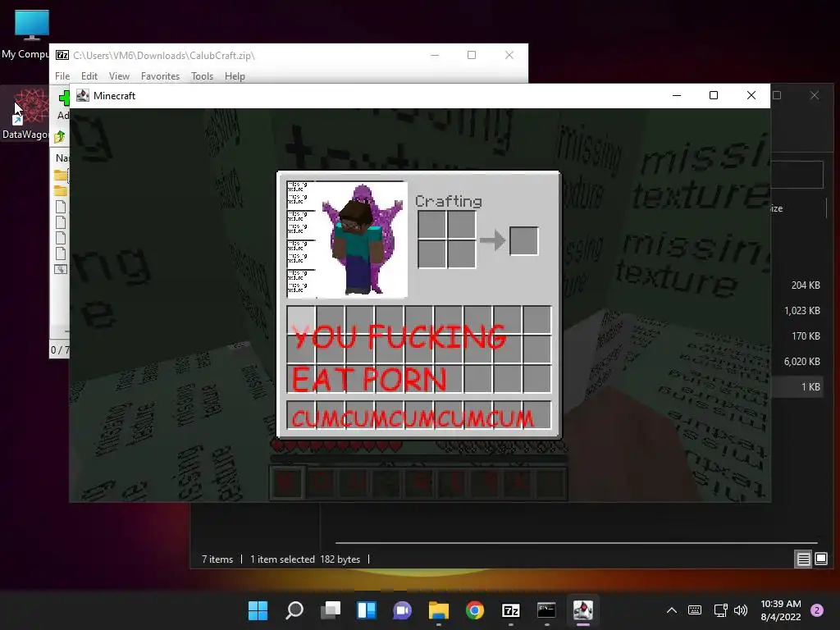
Task: Maximize the 7-Zip window
Action: click(472, 55)
